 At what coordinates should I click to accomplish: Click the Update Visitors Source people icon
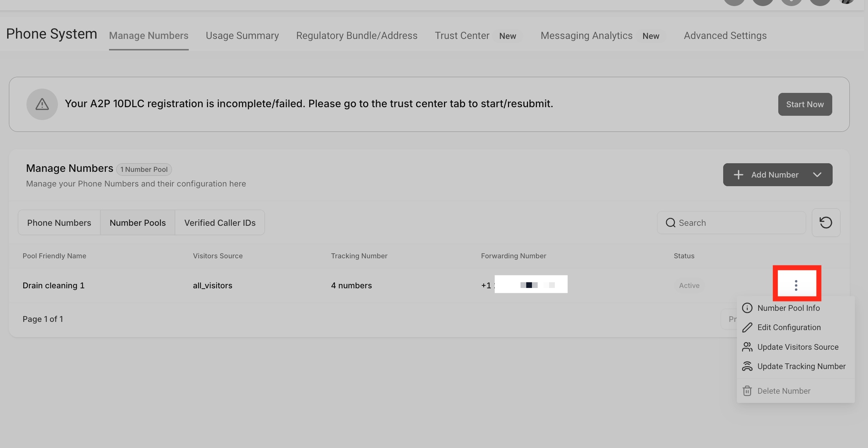click(747, 347)
